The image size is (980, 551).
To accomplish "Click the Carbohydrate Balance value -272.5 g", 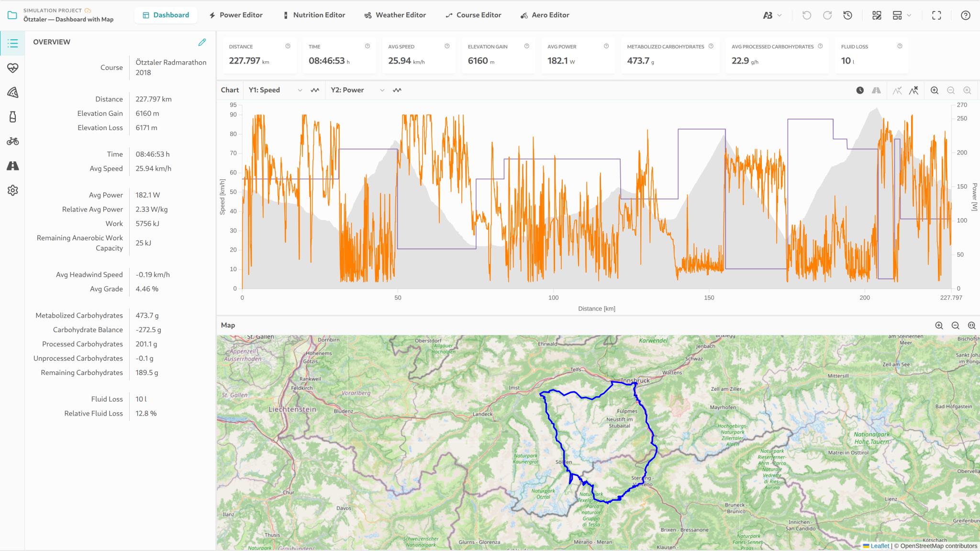I will coord(148,330).
